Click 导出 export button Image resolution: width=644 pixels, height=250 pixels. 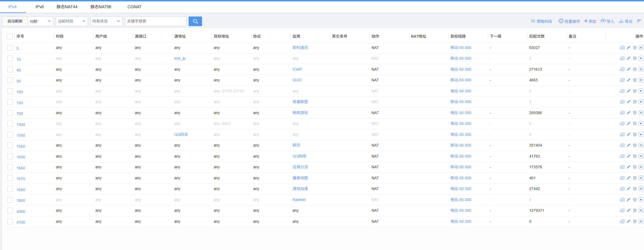coord(626,21)
